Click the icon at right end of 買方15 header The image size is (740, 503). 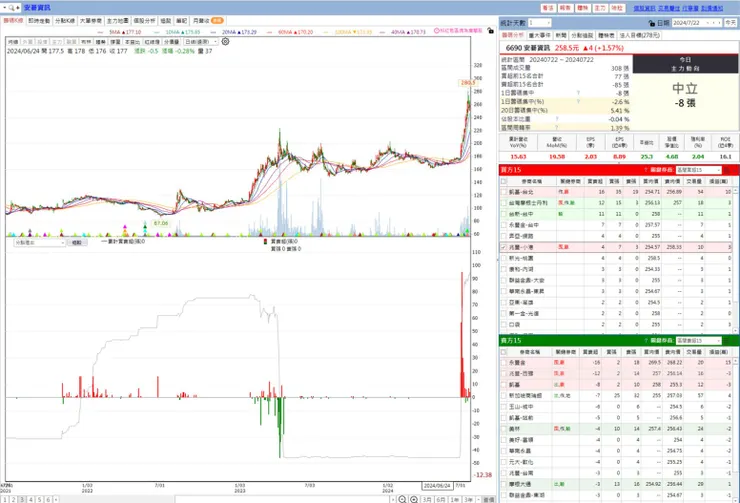[x=727, y=170]
